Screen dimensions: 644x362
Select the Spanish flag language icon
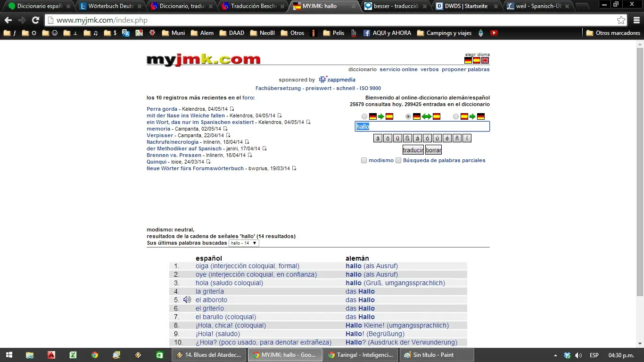pos(477,60)
